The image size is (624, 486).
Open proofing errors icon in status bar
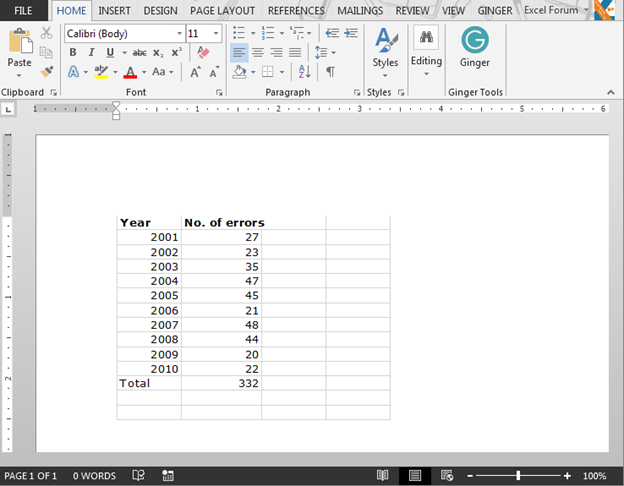tap(138, 475)
